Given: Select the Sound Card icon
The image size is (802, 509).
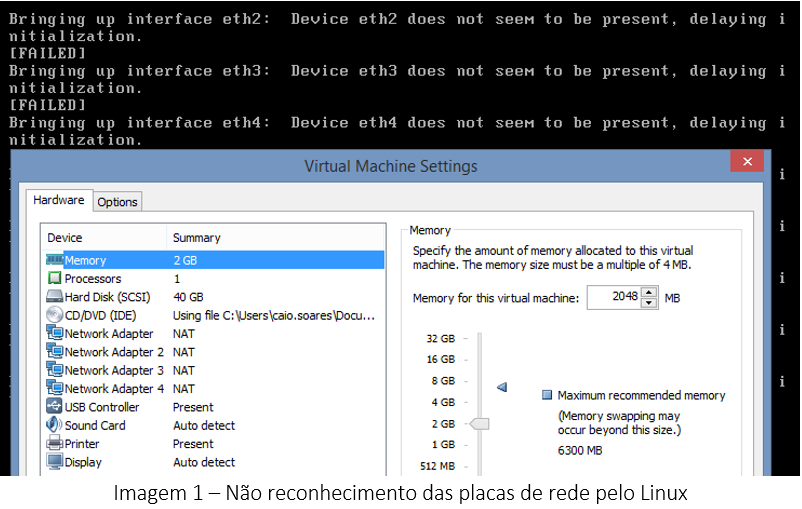Looking at the screenshot, I should tap(54, 425).
